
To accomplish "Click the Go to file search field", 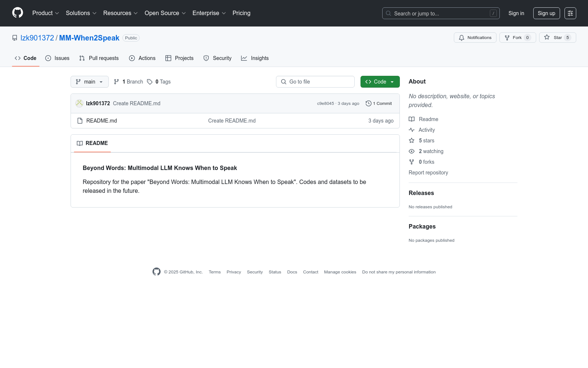I will coord(315,82).
